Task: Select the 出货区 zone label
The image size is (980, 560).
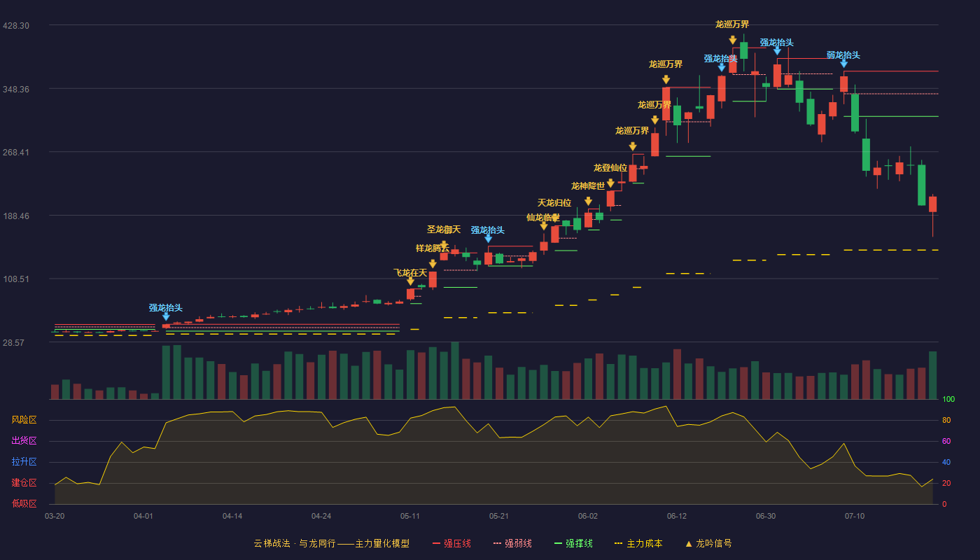Action: (x=24, y=441)
